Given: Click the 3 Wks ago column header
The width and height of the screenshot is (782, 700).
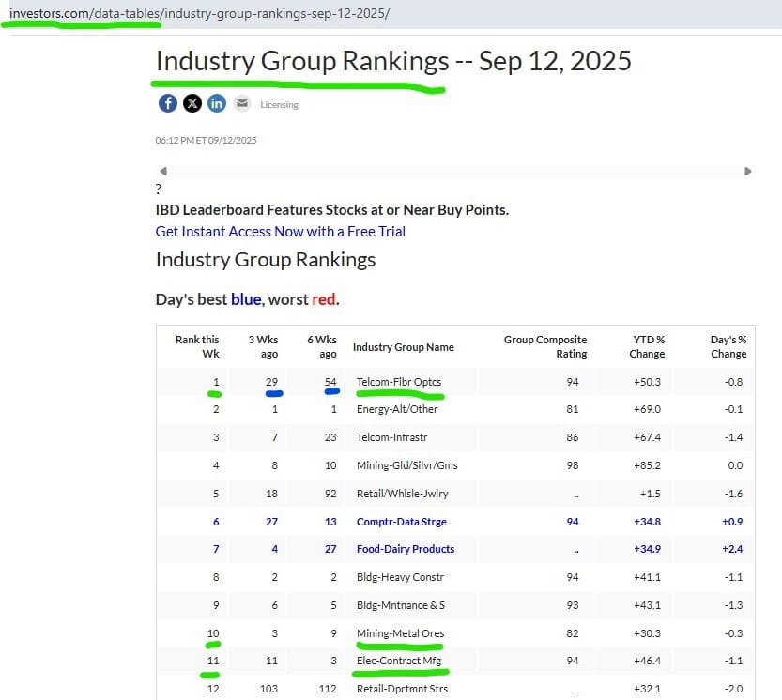Looking at the screenshot, I should (x=263, y=346).
